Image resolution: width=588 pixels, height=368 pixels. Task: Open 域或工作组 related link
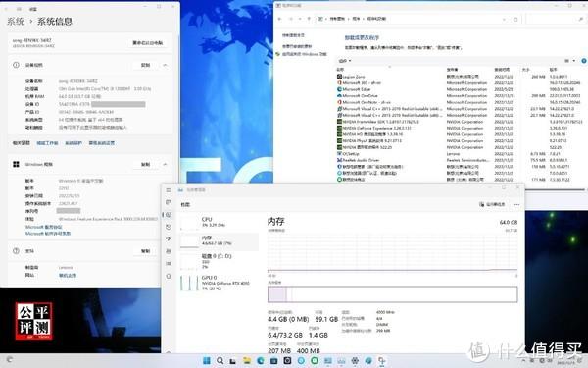pyautogui.click(x=47, y=143)
